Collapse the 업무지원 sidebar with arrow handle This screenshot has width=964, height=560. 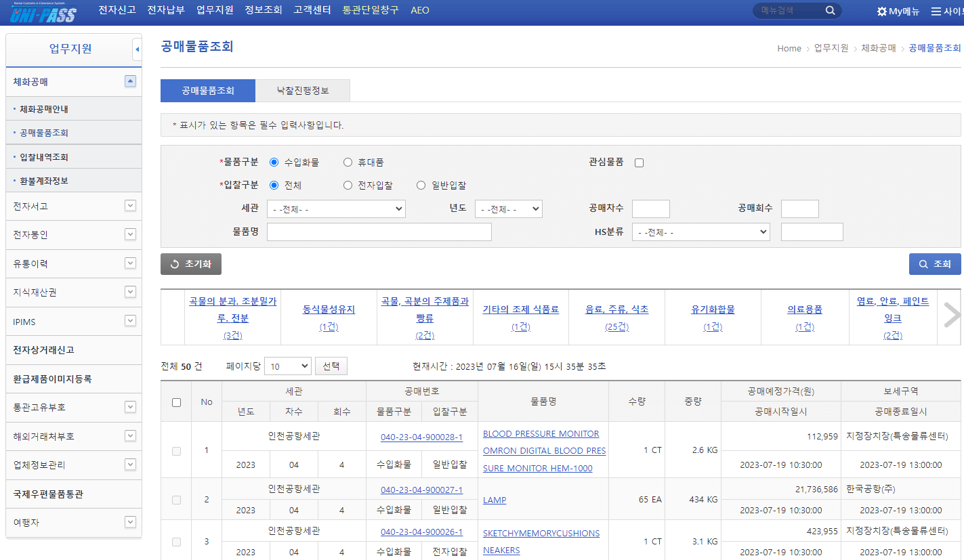(x=137, y=49)
